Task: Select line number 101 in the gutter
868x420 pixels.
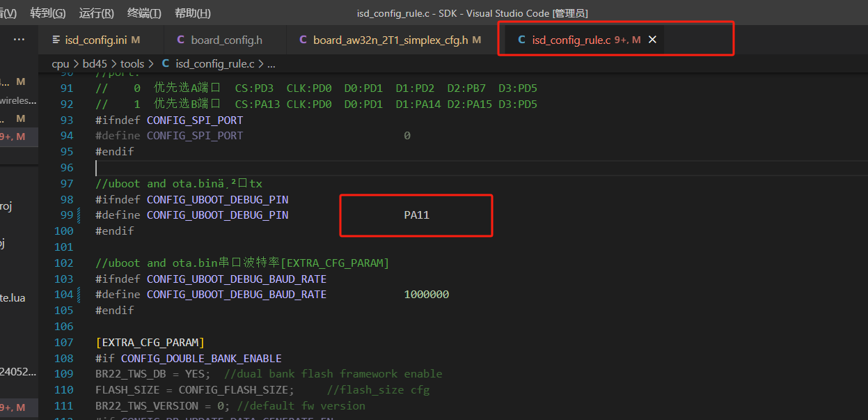Action: click(64, 247)
